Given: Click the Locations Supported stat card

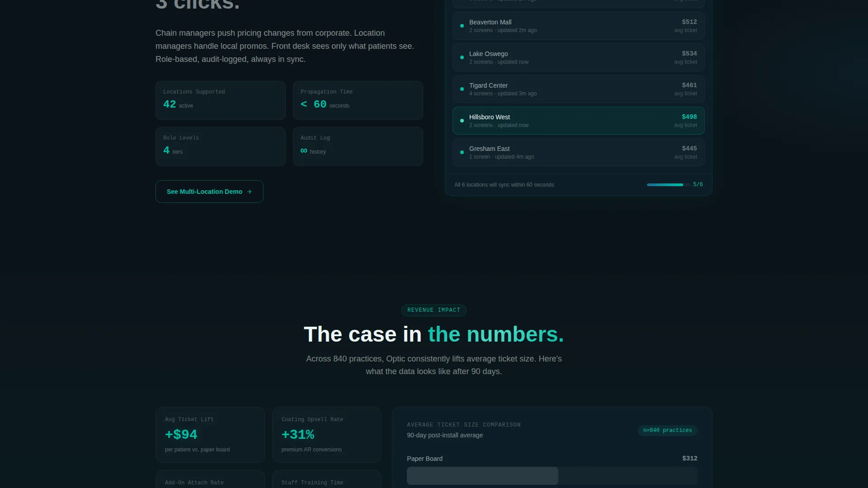Looking at the screenshot, I should pos(221,100).
